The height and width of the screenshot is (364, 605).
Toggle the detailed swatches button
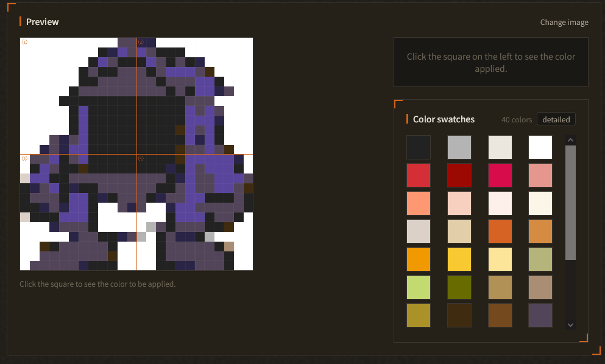556,119
